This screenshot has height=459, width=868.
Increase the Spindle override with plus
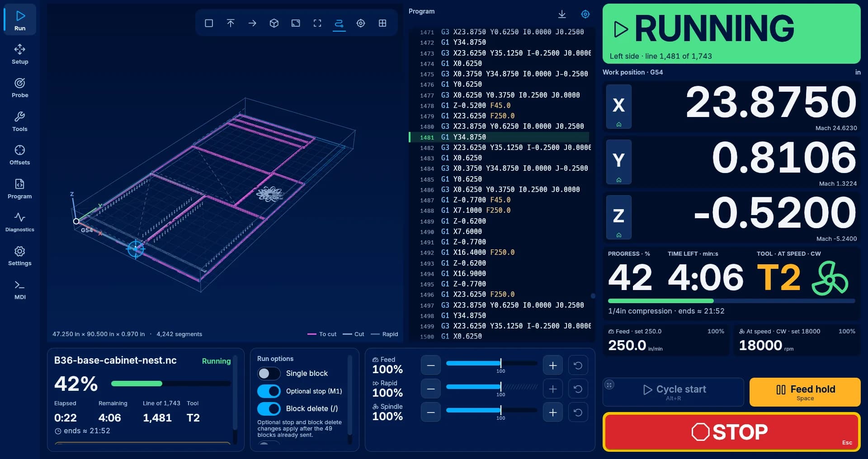[553, 412]
